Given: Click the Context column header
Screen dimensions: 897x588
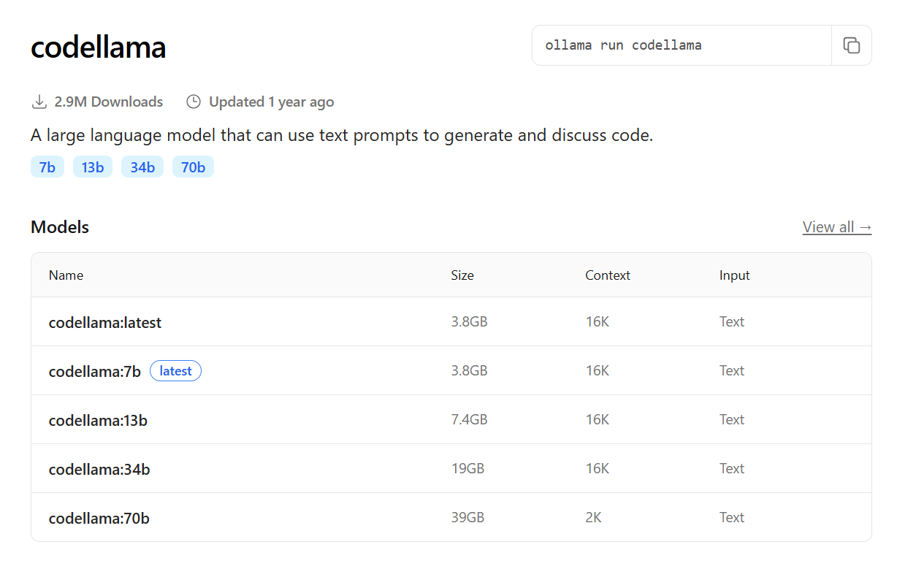Looking at the screenshot, I should point(608,275).
